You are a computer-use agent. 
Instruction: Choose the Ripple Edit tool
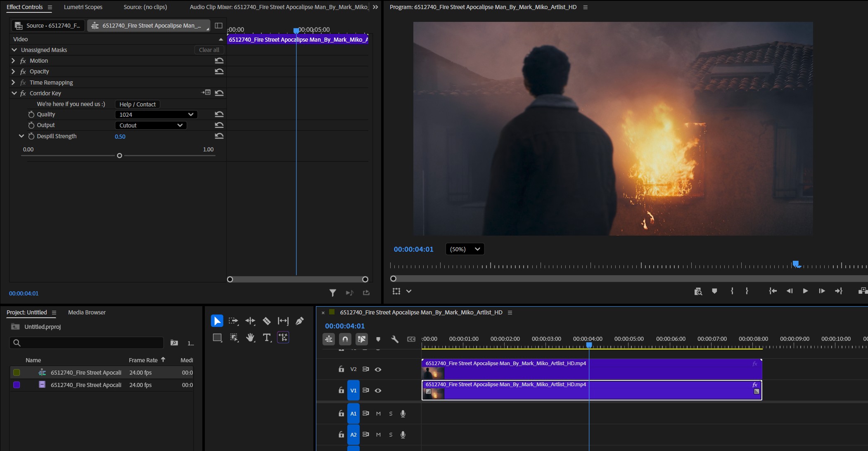[250, 321]
